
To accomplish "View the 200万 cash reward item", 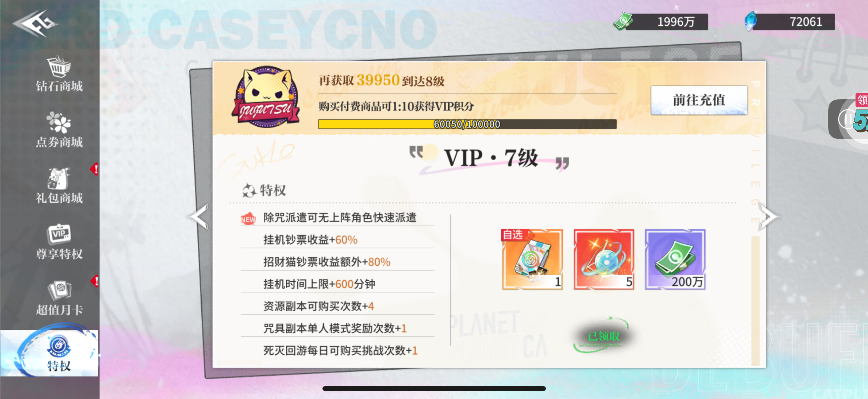I will (x=675, y=259).
